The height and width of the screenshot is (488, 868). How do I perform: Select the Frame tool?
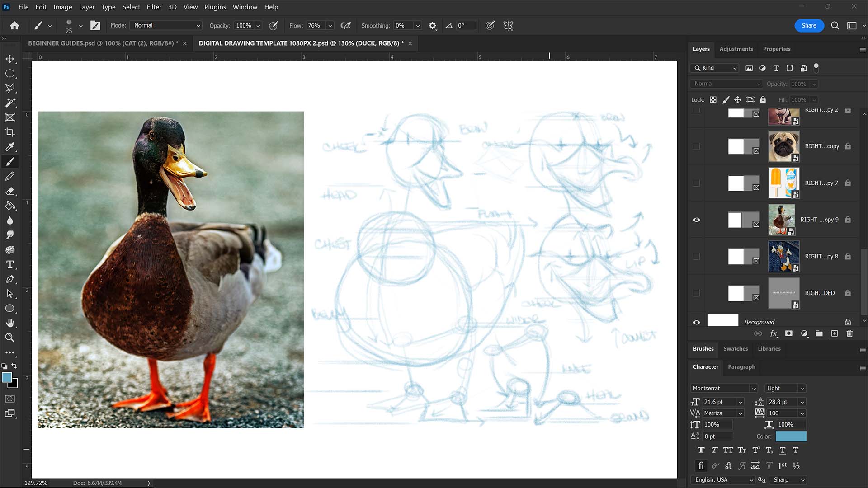[x=10, y=117]
